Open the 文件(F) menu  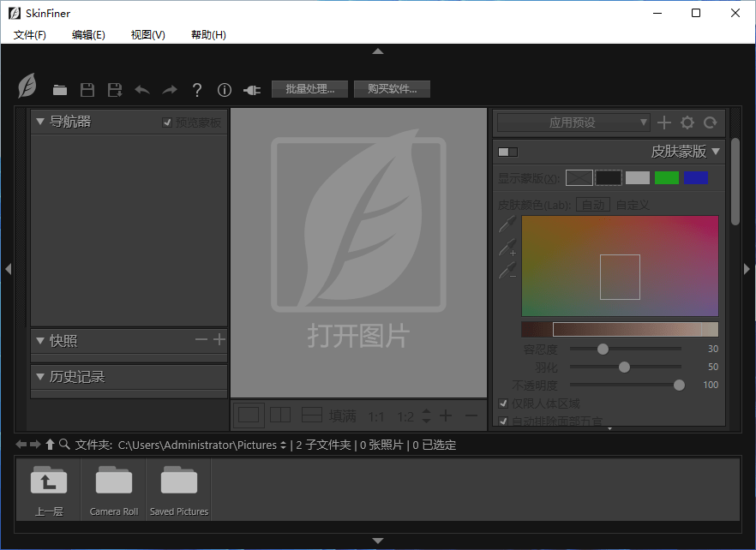click(x=29, y=35)
